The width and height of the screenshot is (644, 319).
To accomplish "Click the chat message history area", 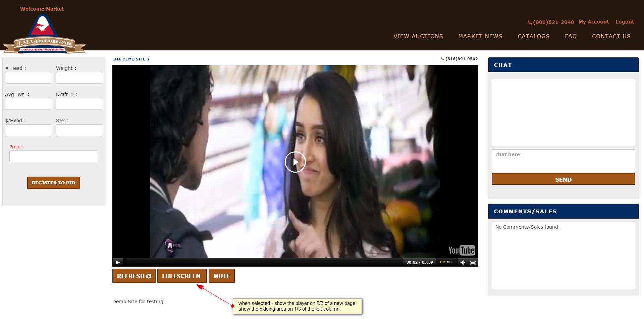I will 563,112.
